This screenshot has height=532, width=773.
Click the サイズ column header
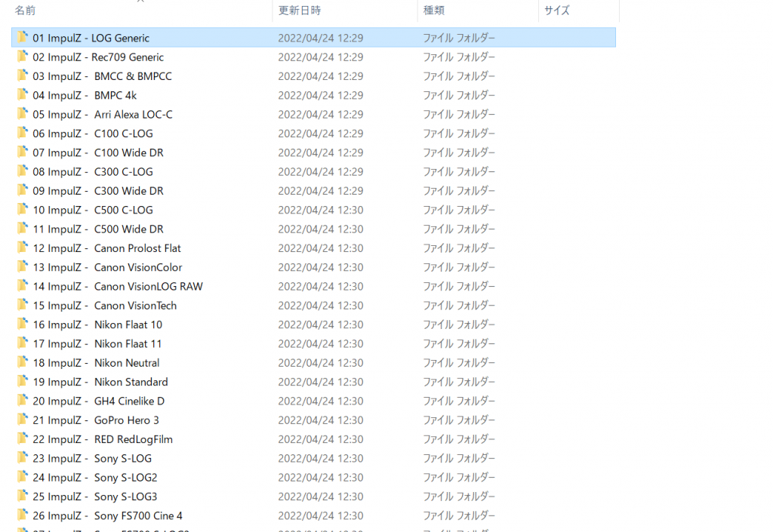coord(557,11)
